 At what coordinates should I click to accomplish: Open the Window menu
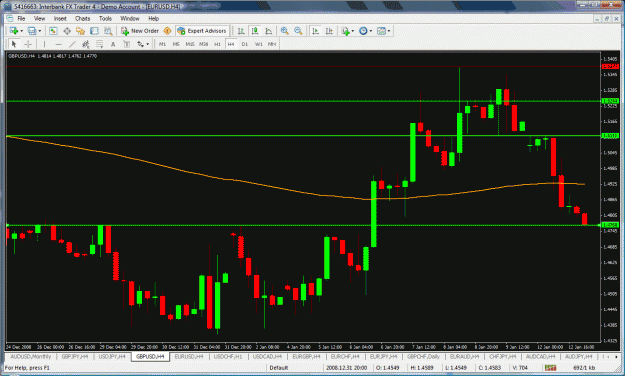tap(130, 18)
